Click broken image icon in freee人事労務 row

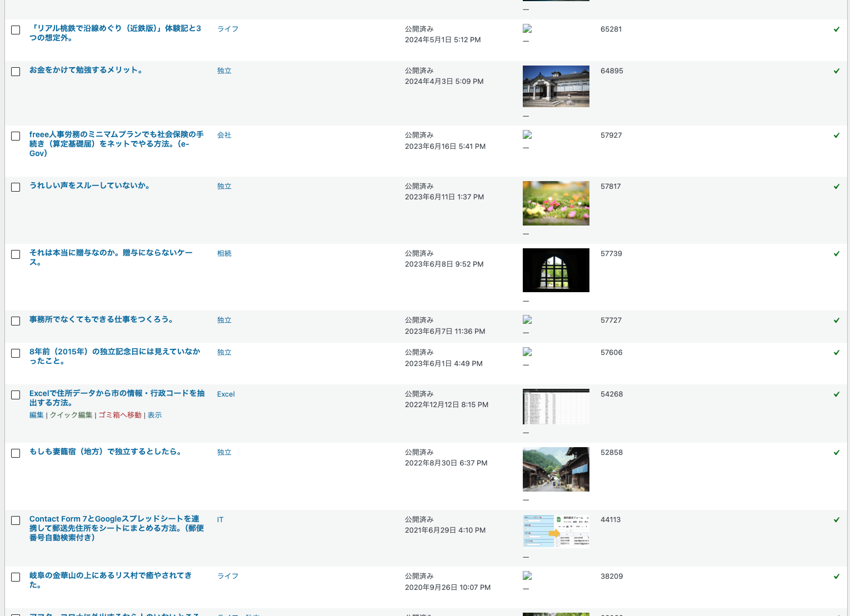click(x=527, y=134)
